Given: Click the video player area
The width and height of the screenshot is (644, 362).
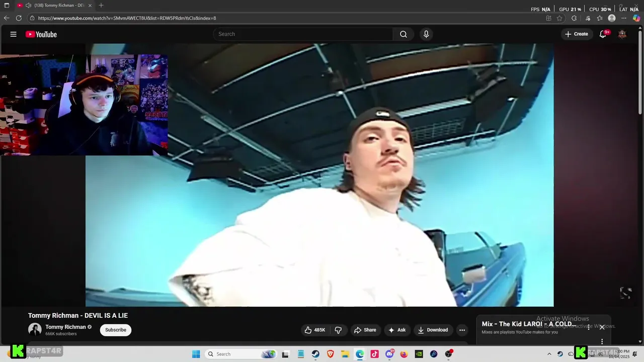Looking at the screenshot, I should click(319, 175).
